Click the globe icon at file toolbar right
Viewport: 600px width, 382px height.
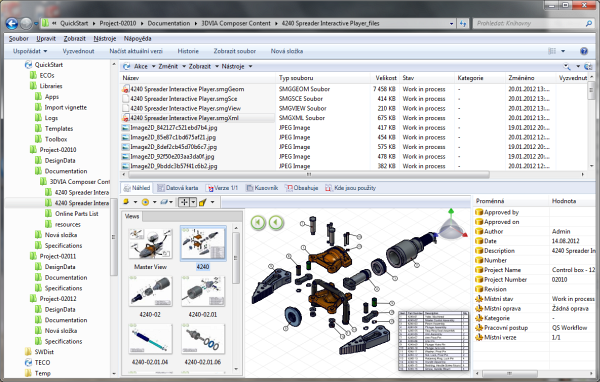(x=588, y=67)
